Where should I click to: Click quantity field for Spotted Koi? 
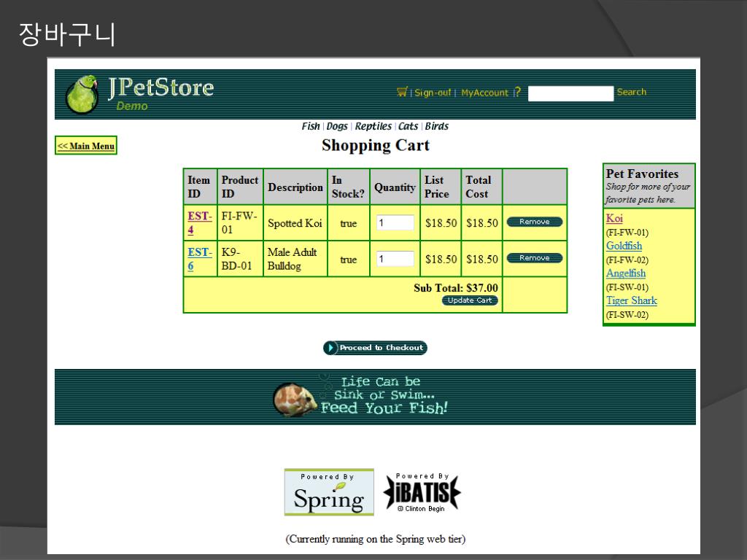[x=395, y=222]
